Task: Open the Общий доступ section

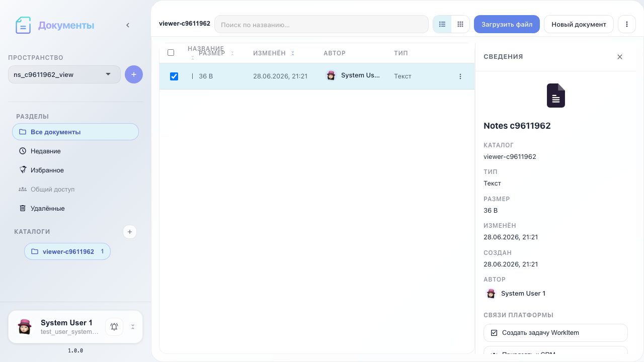Action: pyautogui.click(x=75, y=189)
